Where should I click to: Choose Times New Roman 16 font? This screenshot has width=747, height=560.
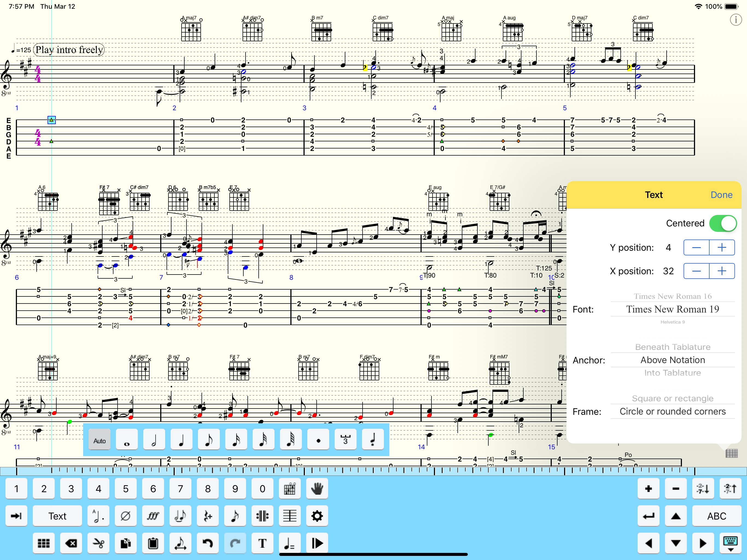[672, 296]
